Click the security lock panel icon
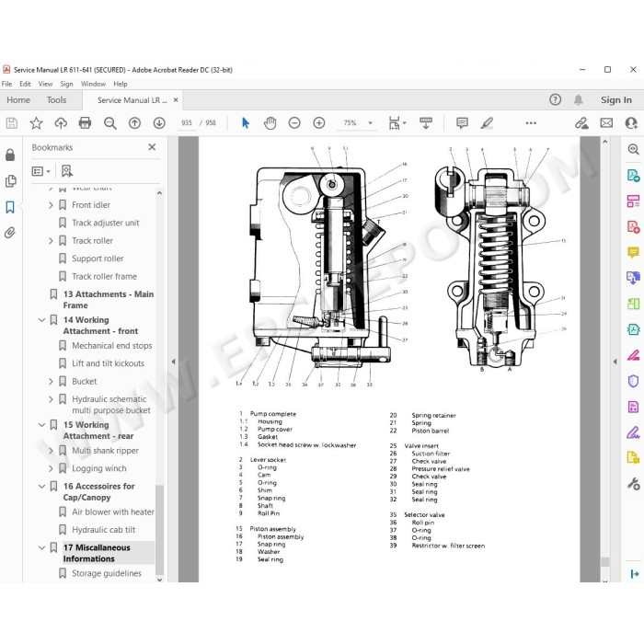The height and width of the screenshot is (644, 644). point(10,155)
